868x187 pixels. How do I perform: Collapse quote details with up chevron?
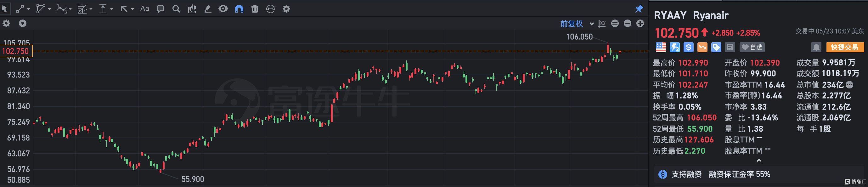coord(759,160)
